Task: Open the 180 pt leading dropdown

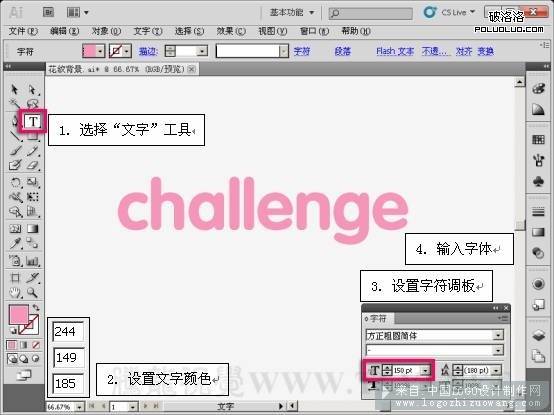Action: click(496, 370)
